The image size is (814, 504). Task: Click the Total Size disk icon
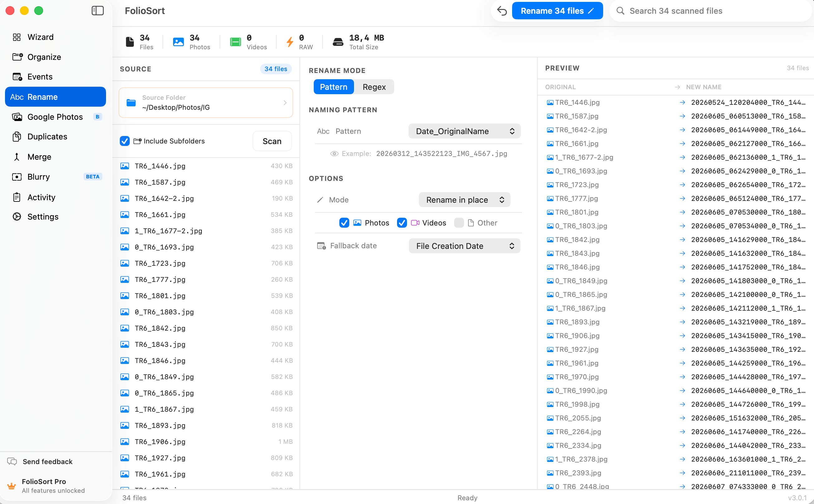(338, 42)
